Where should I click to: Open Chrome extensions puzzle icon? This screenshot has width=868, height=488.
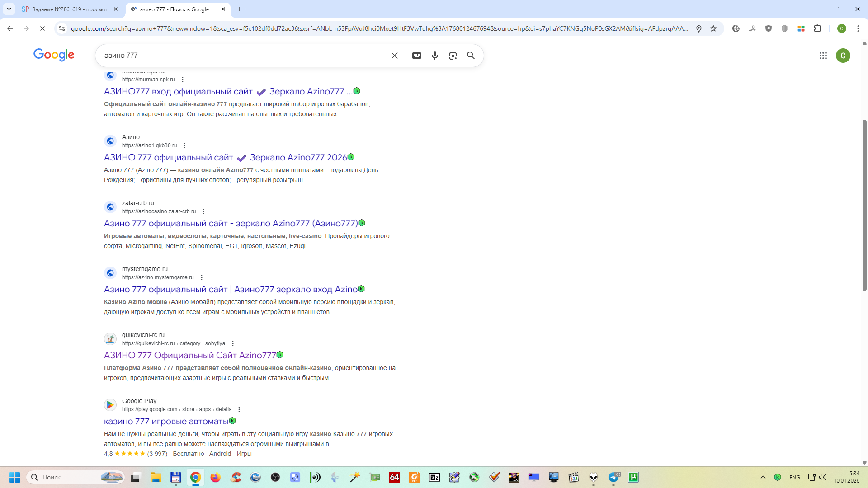(x=817, y=28)
